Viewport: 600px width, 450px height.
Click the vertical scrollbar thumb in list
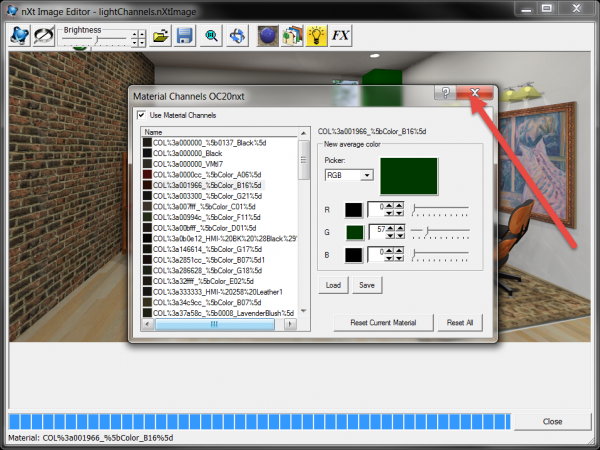[x=303, y=160]
